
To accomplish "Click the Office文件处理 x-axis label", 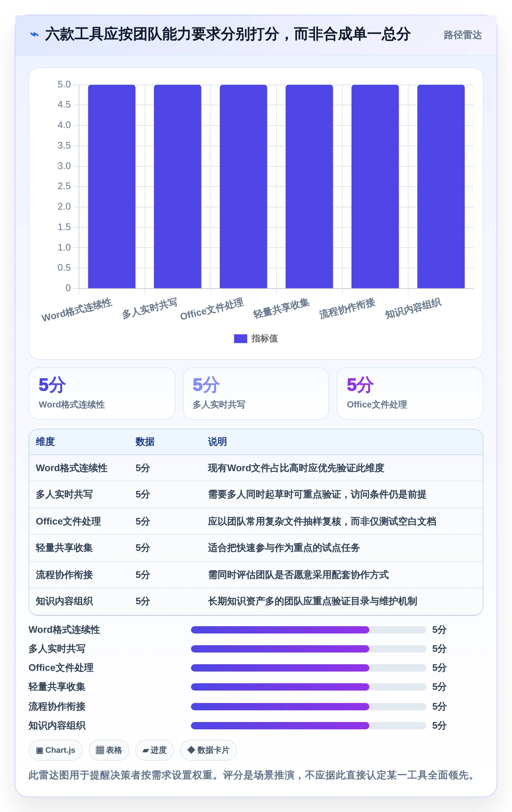I will [x=212, y=309].
